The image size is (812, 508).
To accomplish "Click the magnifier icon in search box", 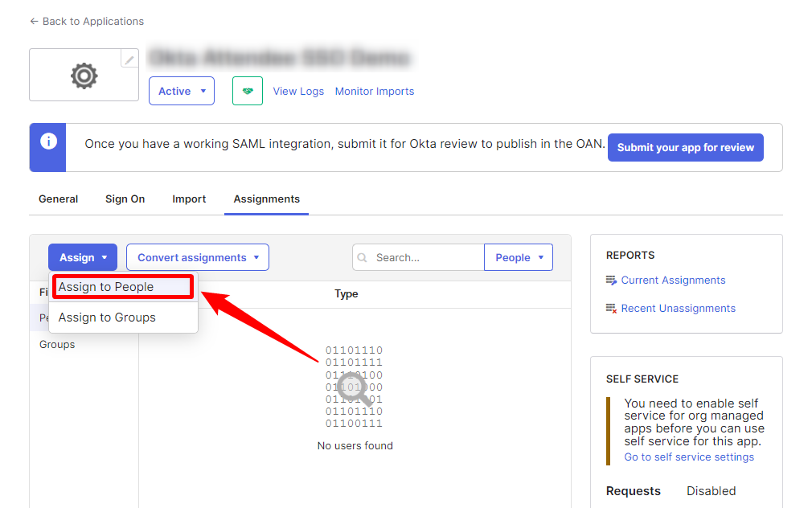I will click(x=363, y=258).
